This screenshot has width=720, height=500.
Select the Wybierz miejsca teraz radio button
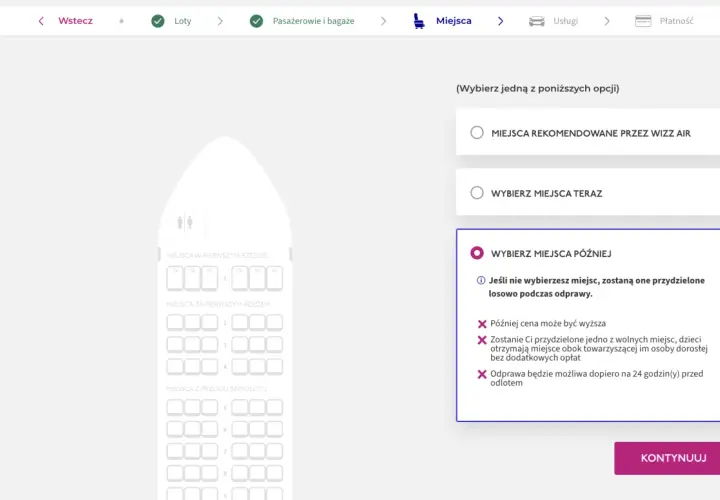(477, 193)
